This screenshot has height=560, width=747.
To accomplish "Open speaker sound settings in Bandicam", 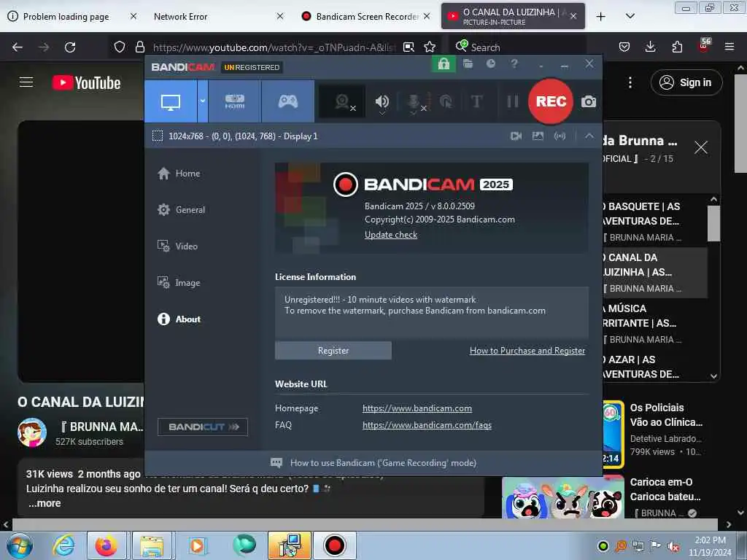I will point(382,101).
